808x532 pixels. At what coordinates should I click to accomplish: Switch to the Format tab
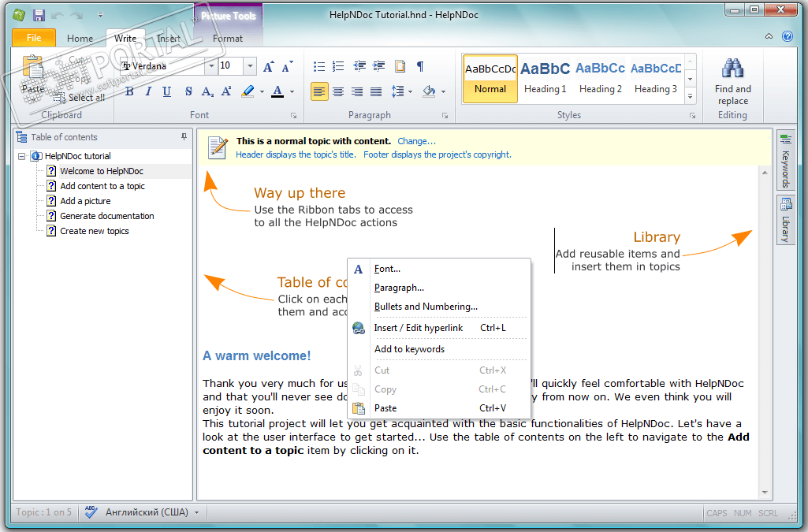227,38
